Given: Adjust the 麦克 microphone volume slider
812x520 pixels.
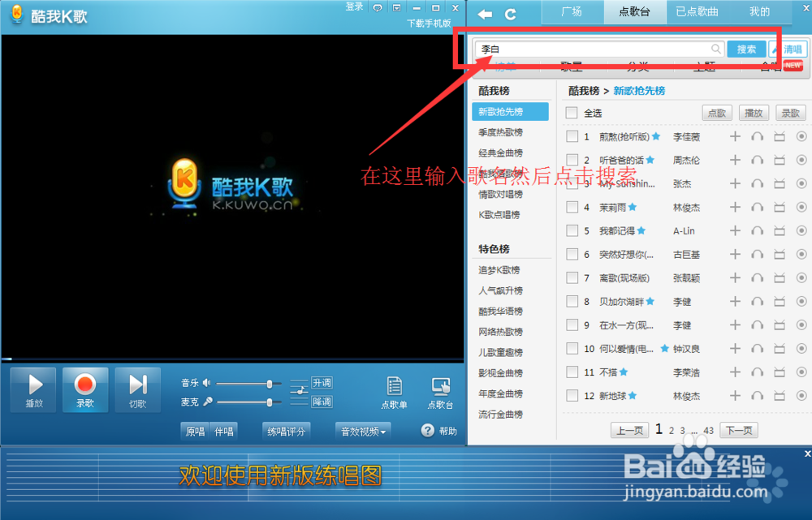Looking at the screenshot, I should [x=248, y=402].
